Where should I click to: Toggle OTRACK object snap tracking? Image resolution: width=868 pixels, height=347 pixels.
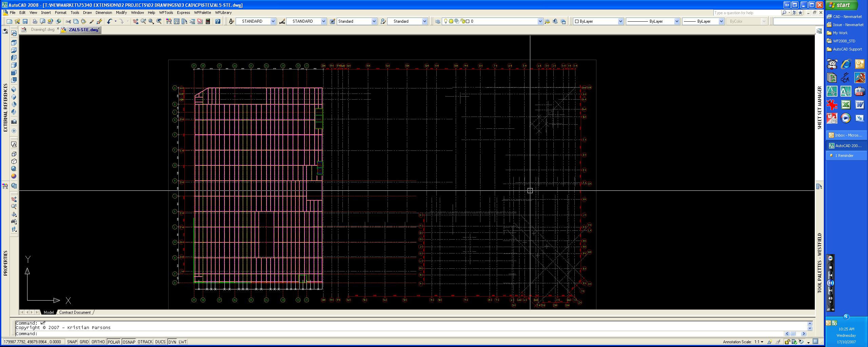point(145,342)
